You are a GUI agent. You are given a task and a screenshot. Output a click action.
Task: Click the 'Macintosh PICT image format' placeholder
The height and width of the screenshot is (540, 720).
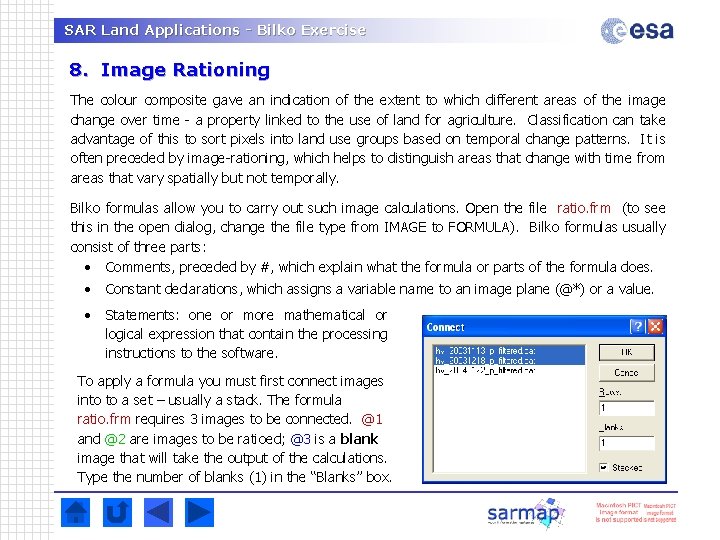click(636, 512)
